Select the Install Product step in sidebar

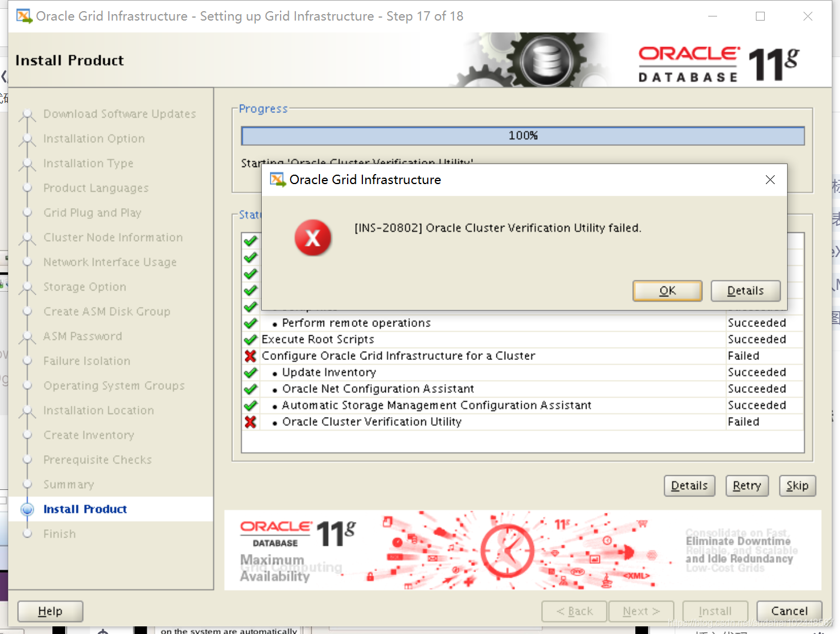pos(85,509)
